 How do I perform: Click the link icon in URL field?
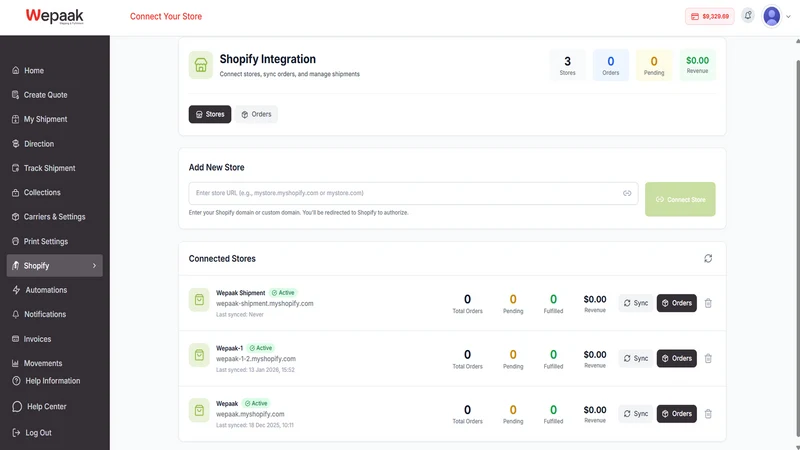(x=627, y=193)
